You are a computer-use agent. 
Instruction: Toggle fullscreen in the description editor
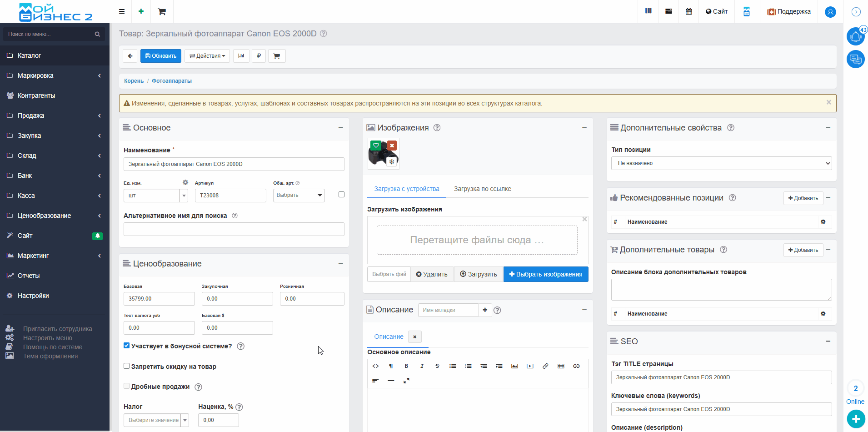406,381
